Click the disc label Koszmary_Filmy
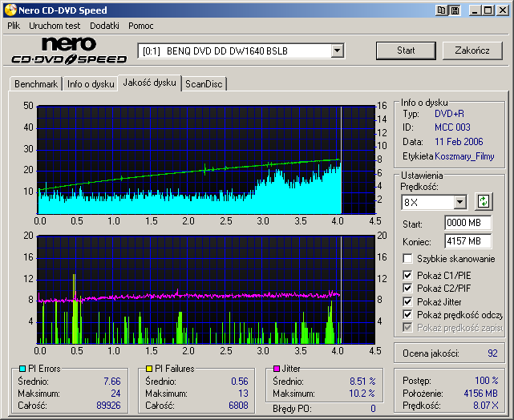This screenshot has width=514, height=420. click(x=464, y=156)
